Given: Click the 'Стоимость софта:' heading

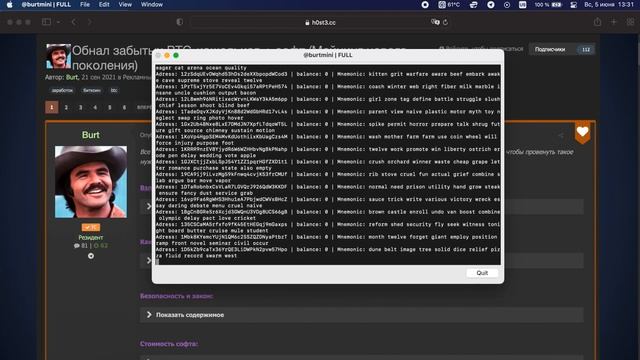Looking at the screenshot, I should click(x=169, y=344).
